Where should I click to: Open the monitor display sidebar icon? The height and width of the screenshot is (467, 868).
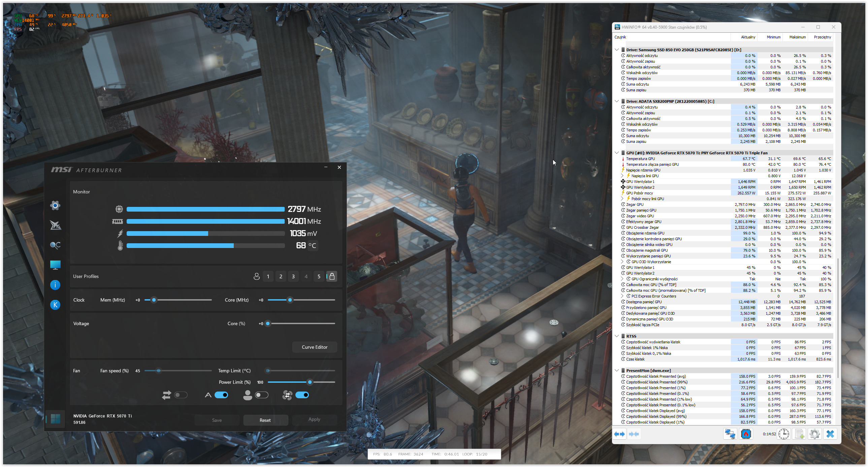(55, 265)
